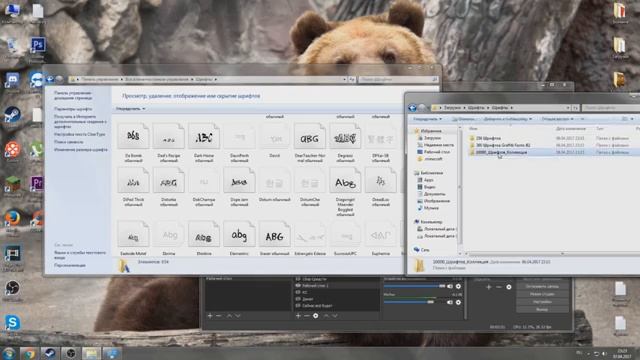Click the upper OBS mixer volume slider
Viewport: 640px width, 360px height.
415,287
